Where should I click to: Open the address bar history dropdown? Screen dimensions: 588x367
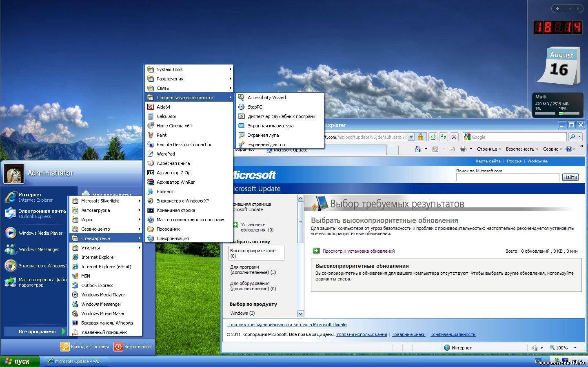[411, 137]
